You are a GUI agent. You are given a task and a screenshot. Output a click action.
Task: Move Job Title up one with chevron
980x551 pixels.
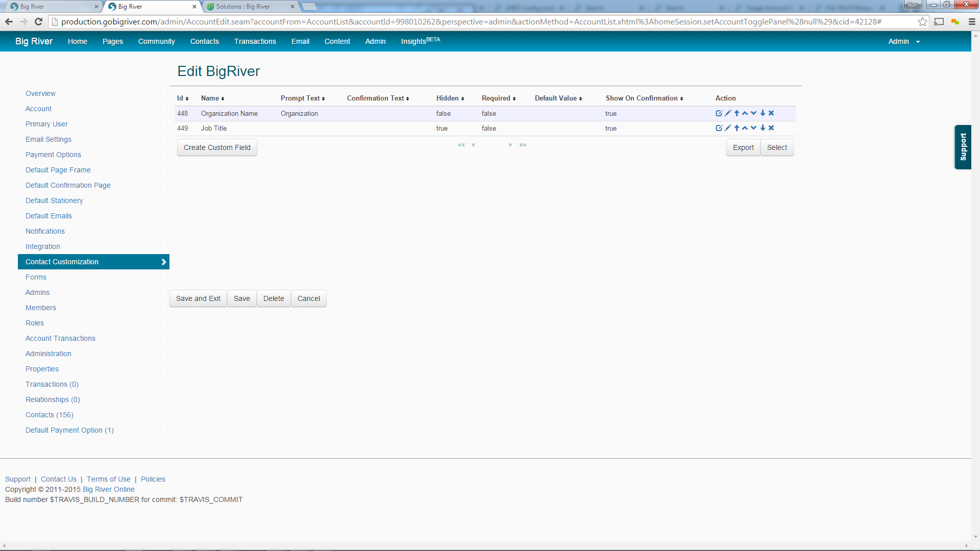point(745,128)
